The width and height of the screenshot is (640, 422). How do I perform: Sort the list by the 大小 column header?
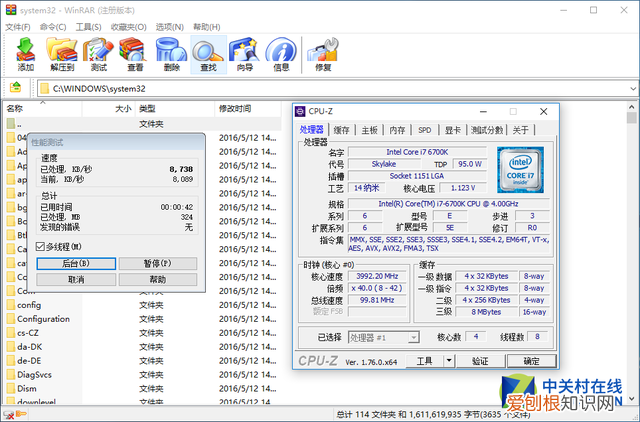coord(109,109)
